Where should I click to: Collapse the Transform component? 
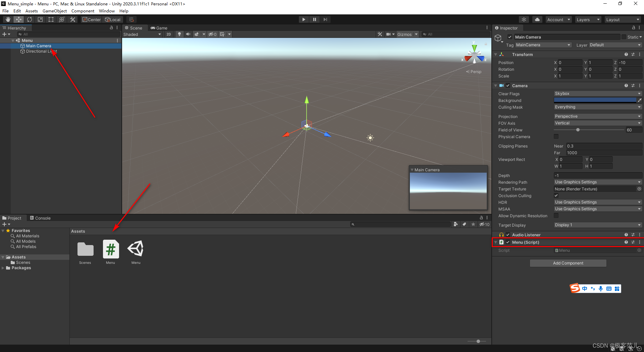(496, 54)
